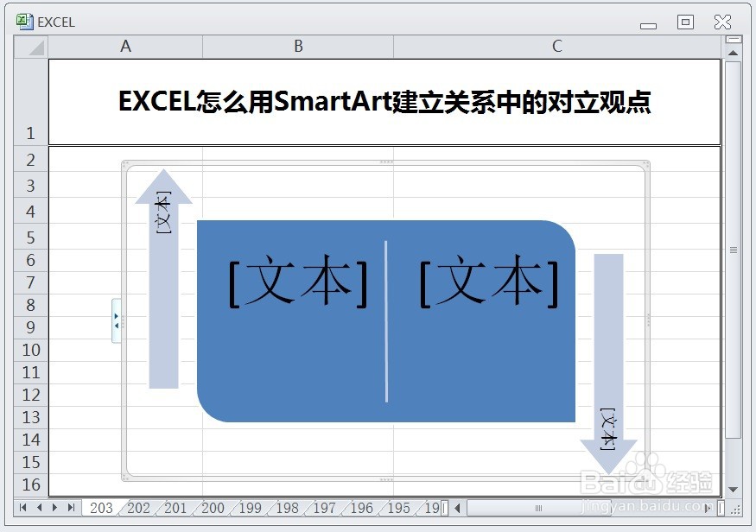Image resolution: width=756 pixels, height=532 pixels.
Task: Maximize the EXCEL window
Action: click(x=685, y=22)
